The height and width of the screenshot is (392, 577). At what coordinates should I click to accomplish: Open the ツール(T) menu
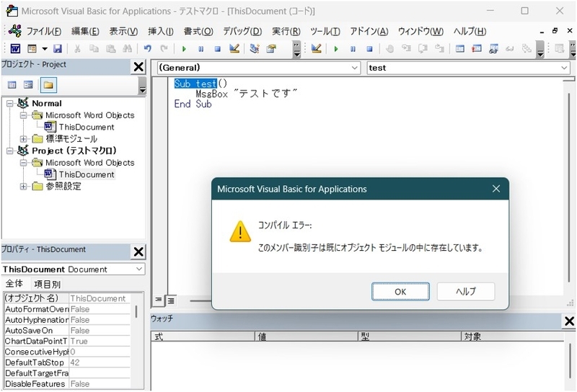(325, 31)
